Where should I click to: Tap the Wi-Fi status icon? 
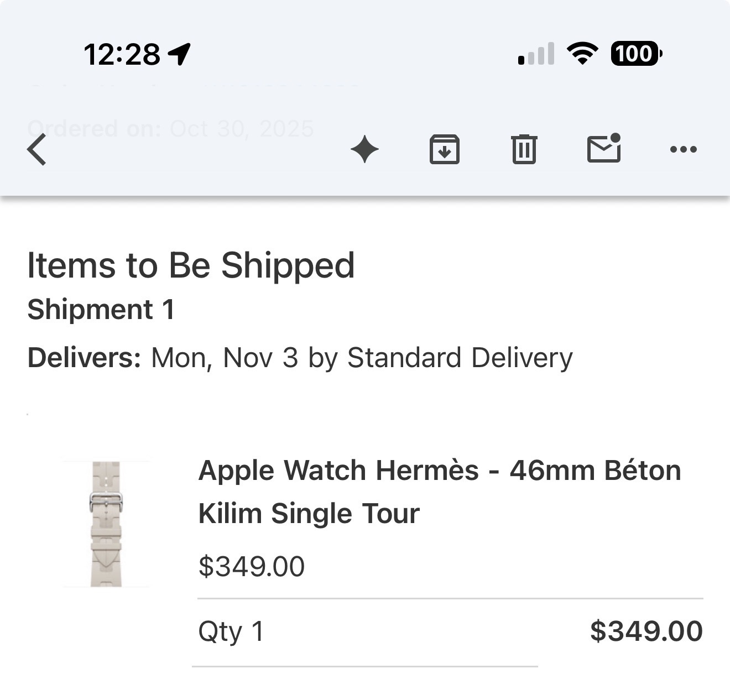tap(582, 54)
